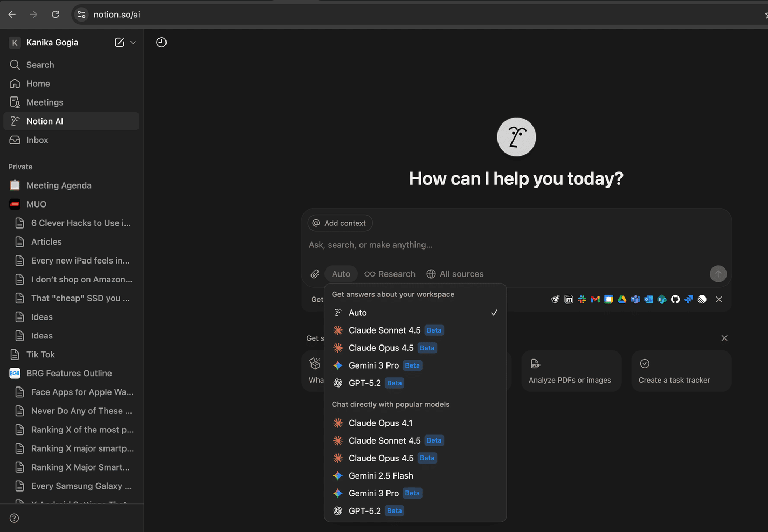
Task: Open '6 Clever Hacks to Use i...' page
Action: 71,223
